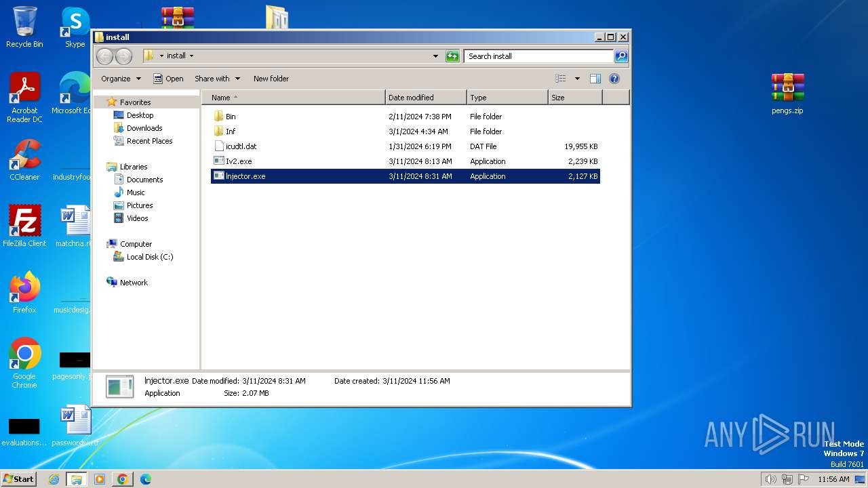Click the taskbar clock showing 11:56 AM
The width and height of the screenshot is (868, 488).
click(833, 479)
